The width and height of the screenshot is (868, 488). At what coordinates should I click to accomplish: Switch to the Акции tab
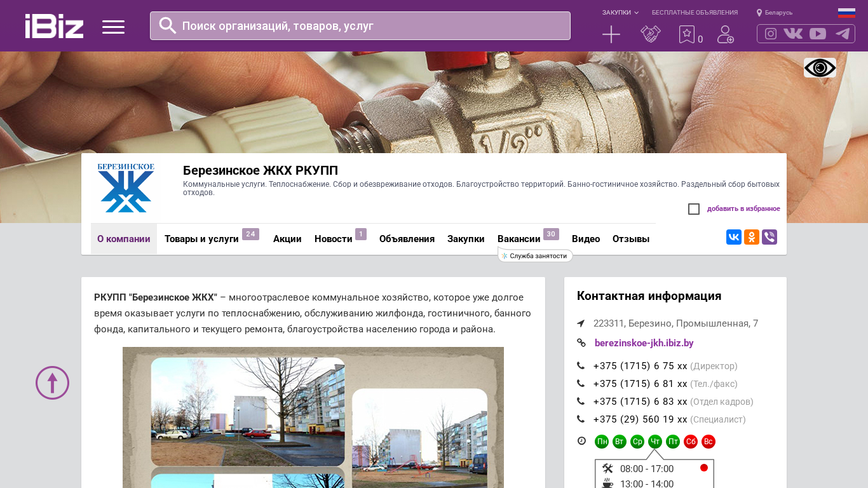click(x=287, y=239)
